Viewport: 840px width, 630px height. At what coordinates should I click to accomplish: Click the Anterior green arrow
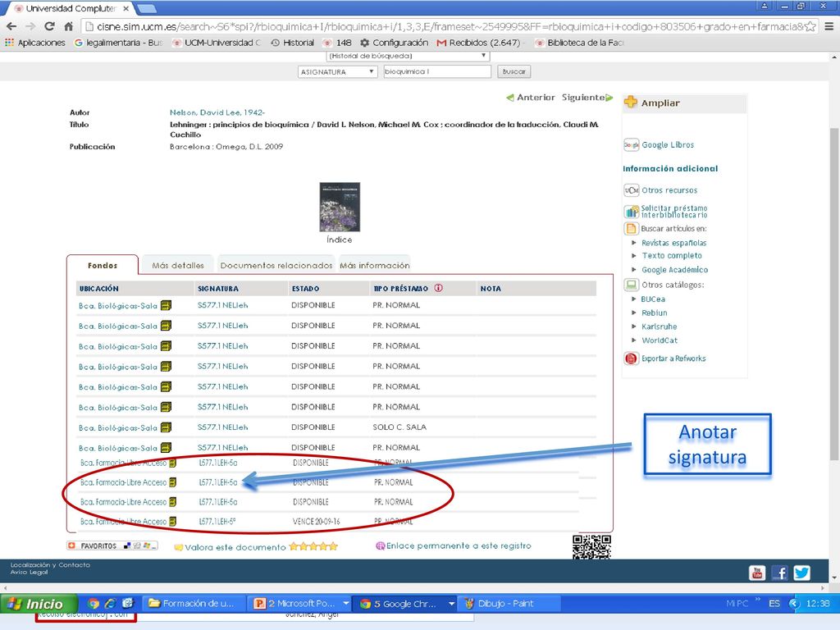510,98
